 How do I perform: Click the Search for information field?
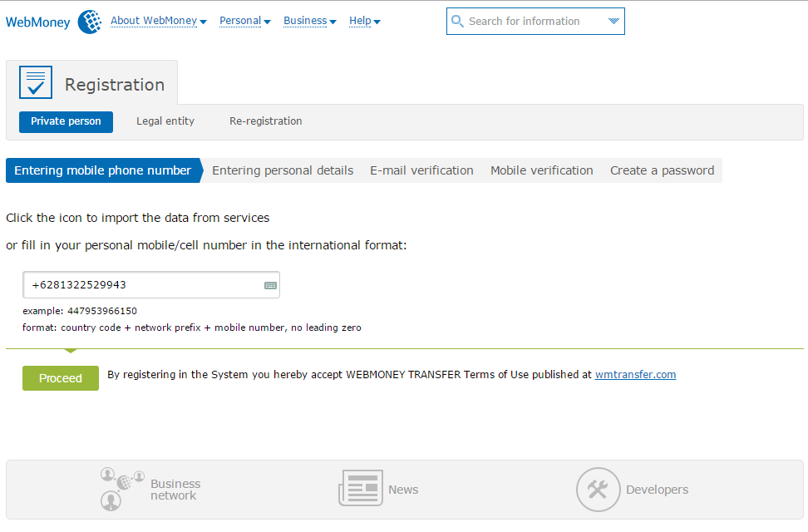[532, 22]
